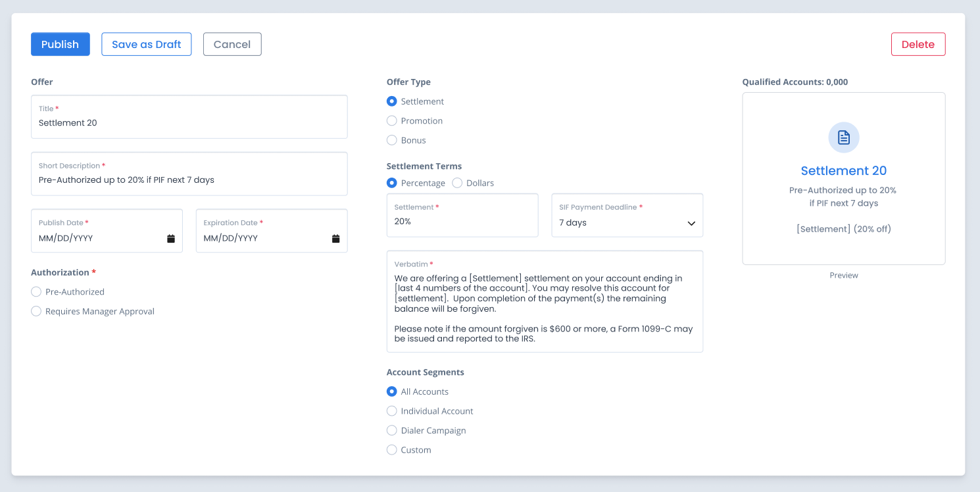
Task: Expand the SIF Payment Deadline dropdown
Action: coord(627,223)
